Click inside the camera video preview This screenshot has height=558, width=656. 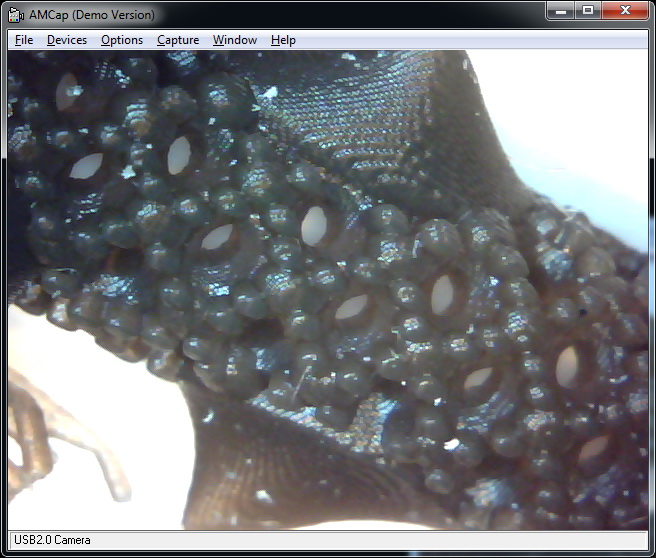tap(328, 290)
